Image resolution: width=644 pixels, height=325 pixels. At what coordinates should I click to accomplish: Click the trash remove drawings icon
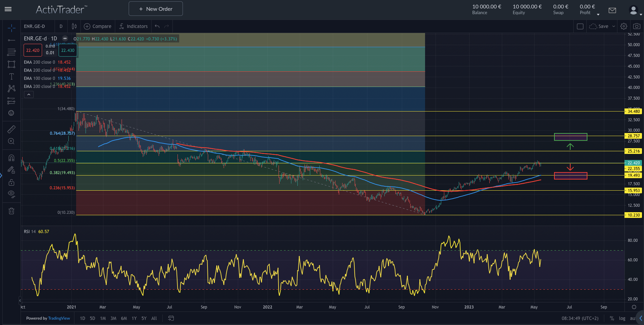[11, 211]
